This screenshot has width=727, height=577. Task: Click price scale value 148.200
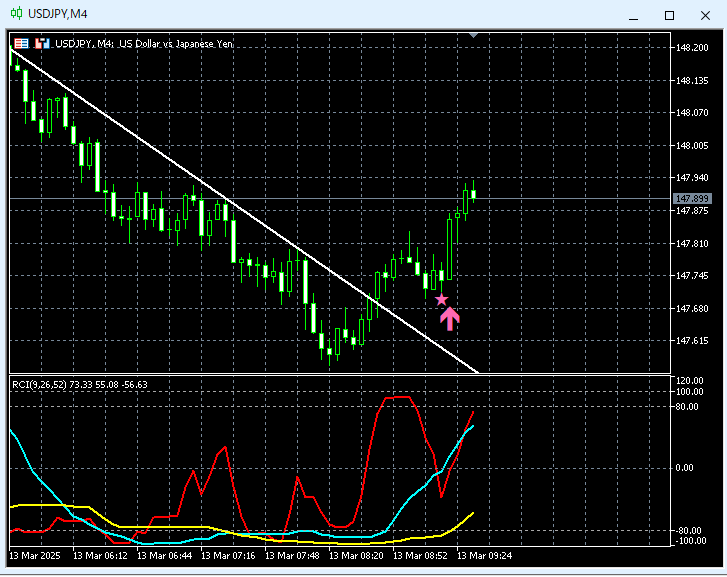coord(692,48)
